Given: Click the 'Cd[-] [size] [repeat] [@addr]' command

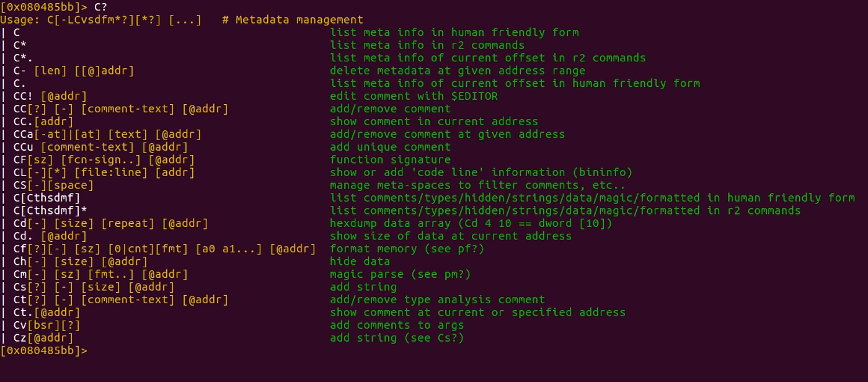Looking at the screenshot, I should (110, 223).
